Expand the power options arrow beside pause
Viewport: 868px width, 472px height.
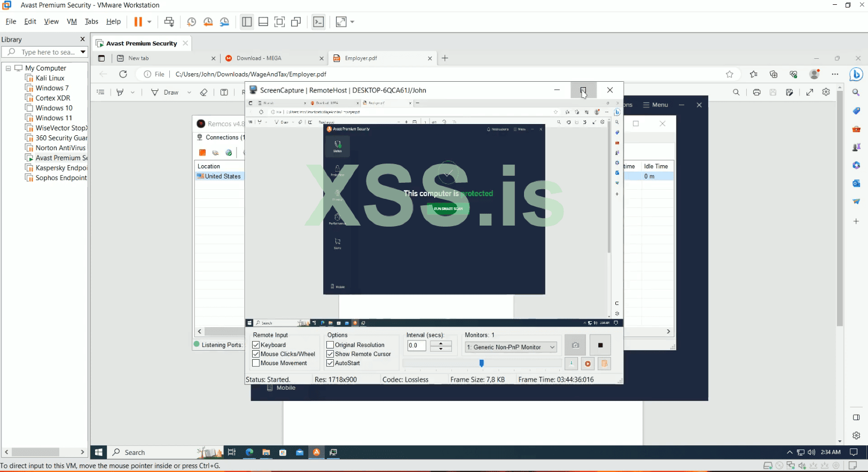click(x=150, y=22)
